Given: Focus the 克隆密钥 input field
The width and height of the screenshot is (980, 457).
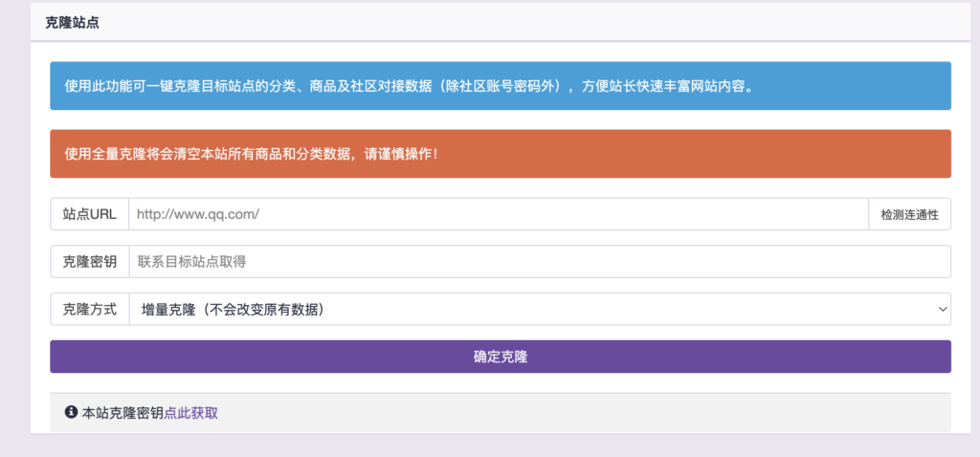Looking at the screenshot, I should coord(540,262).
